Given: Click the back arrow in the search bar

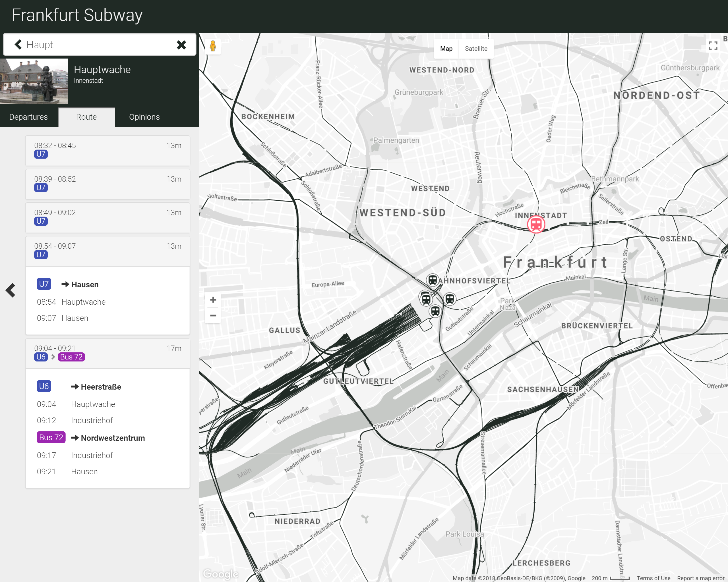Looking at the screenshot, I should coord(18,44).
